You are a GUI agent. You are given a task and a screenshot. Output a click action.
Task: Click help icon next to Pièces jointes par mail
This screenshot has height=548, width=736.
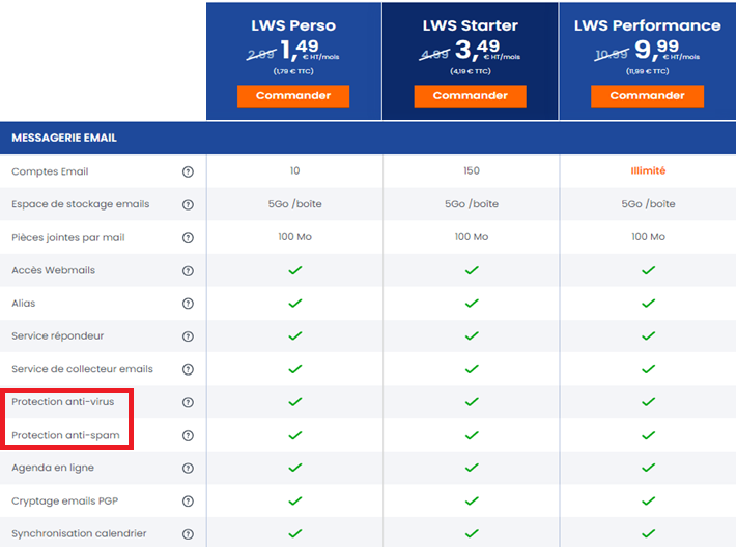tap(188, 238)
